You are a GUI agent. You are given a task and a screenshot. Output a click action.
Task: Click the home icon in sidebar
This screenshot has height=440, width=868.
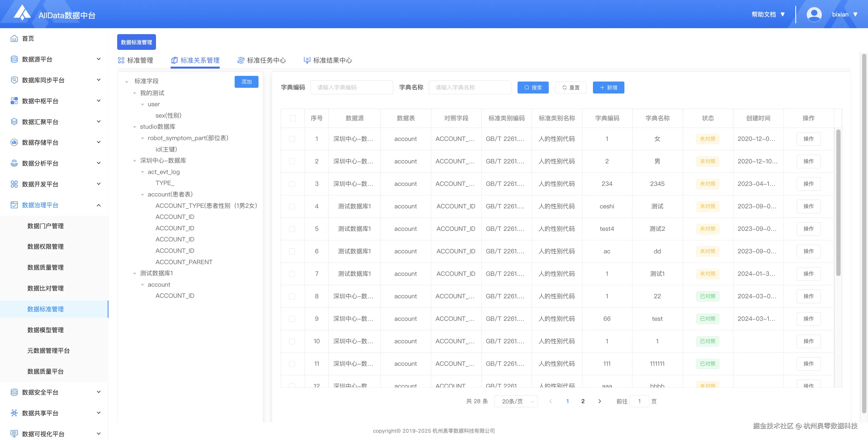[x=14, y=38]
